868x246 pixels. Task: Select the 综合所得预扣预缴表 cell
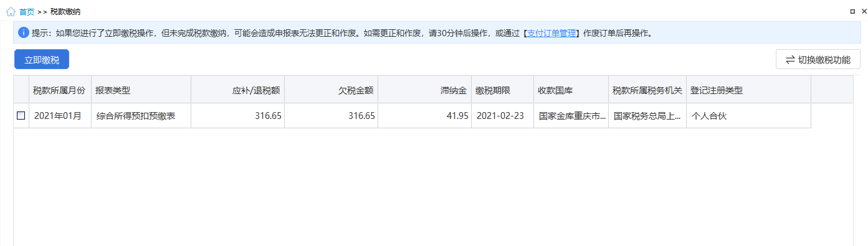pyautogui.click(x=141, y=116)
